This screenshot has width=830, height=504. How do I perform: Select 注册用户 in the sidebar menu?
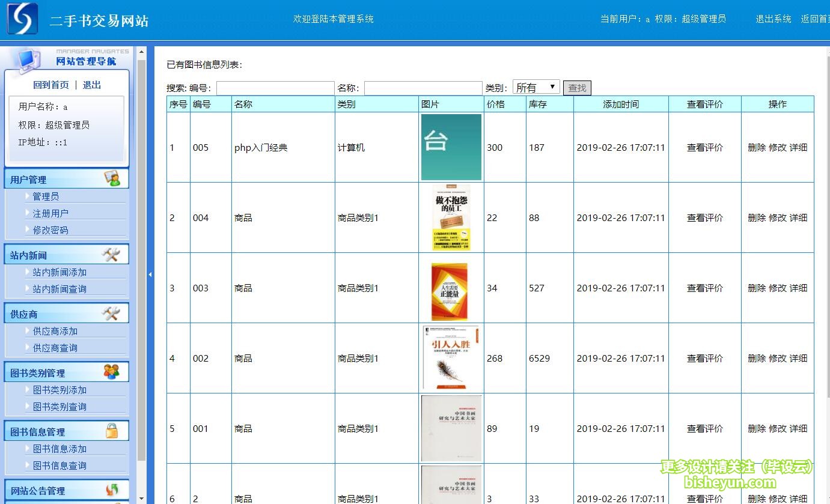[50, 213]
